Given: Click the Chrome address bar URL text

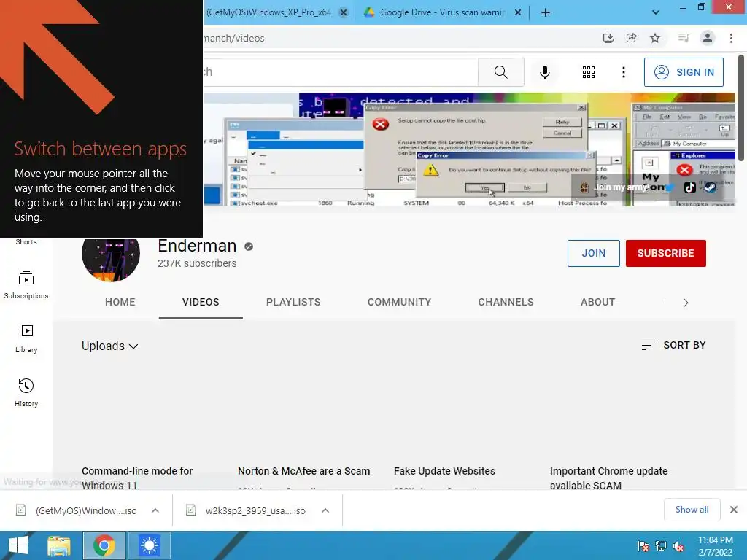Looking at the screenshot, I should (x=234, y=38).
